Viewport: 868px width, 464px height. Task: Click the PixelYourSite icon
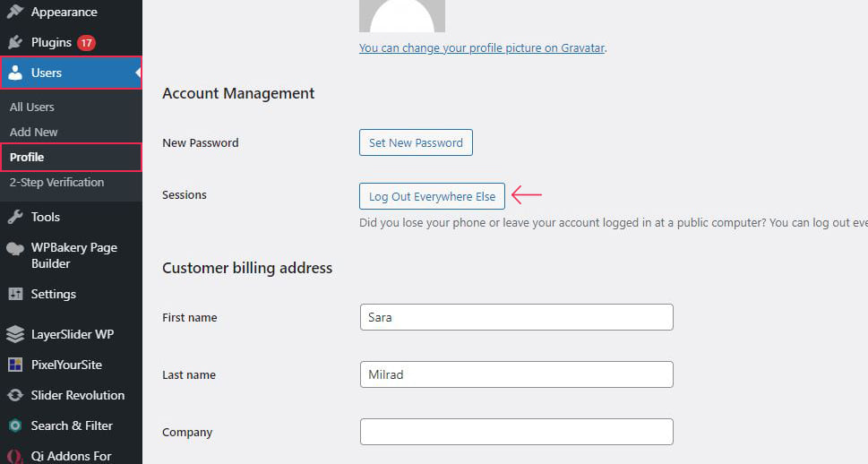(15, 365)
